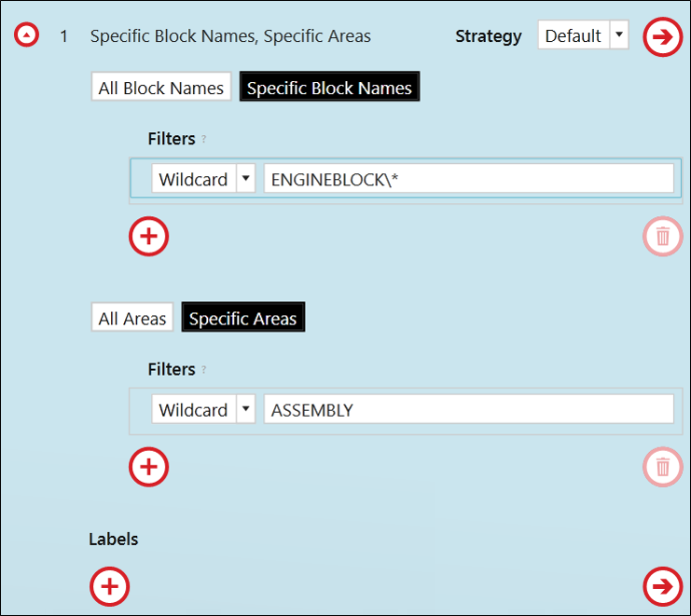Select the Specific Areas option
Screen dimensions: 691x616
click(x=242, y=318)
